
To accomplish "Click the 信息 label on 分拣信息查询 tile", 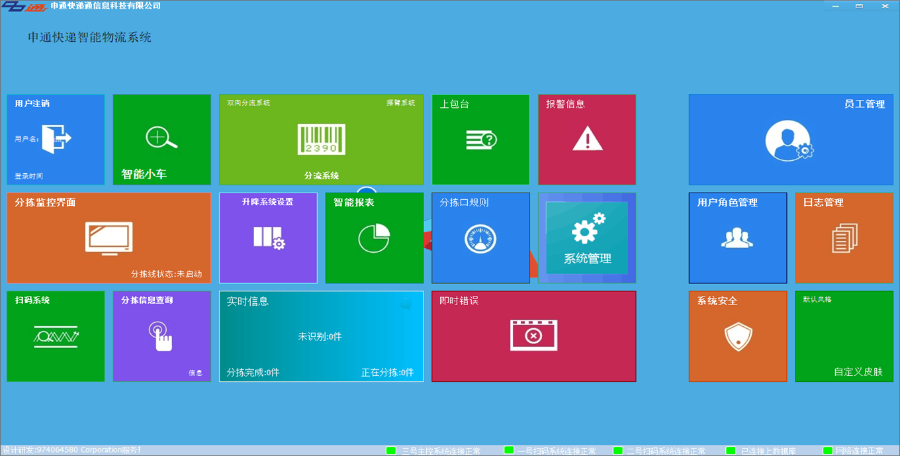I will [x=196, y=373].
